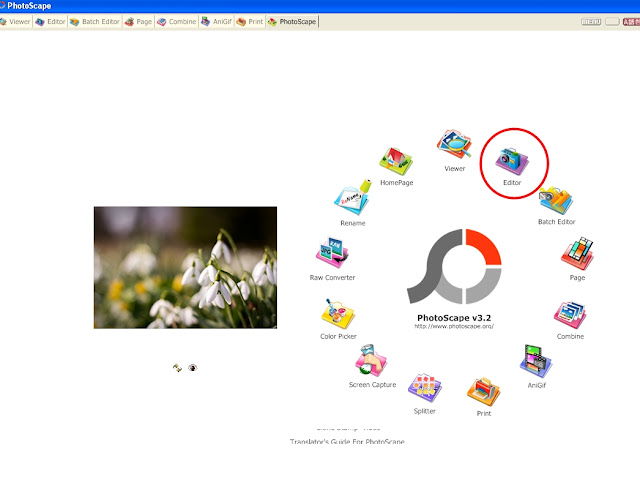This screenshot has height=488, width=640.
Task: Switch to the Print tab
Action: [x=250, y=22]
